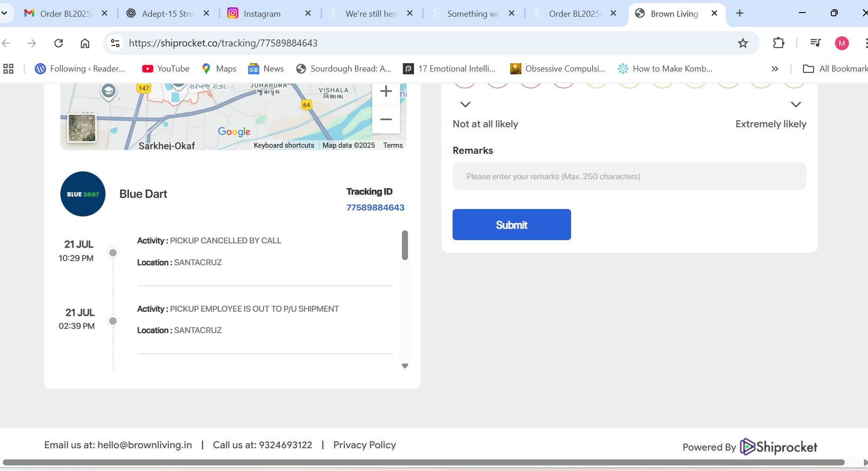Open a new browser tab
The width and height of the screenshot is (868, 471).
[740, 13]
